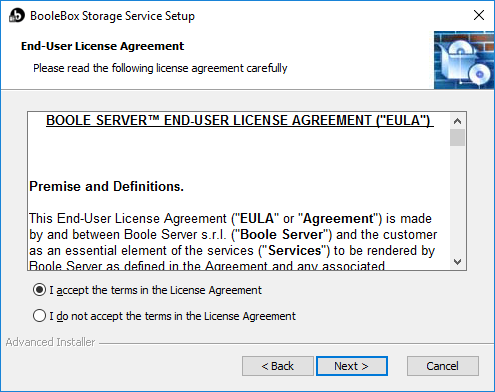Viewport: 495px width, 392px height.
Task: Click the empty scrollbar track below the thumb
Action: [x=457, y=200]
